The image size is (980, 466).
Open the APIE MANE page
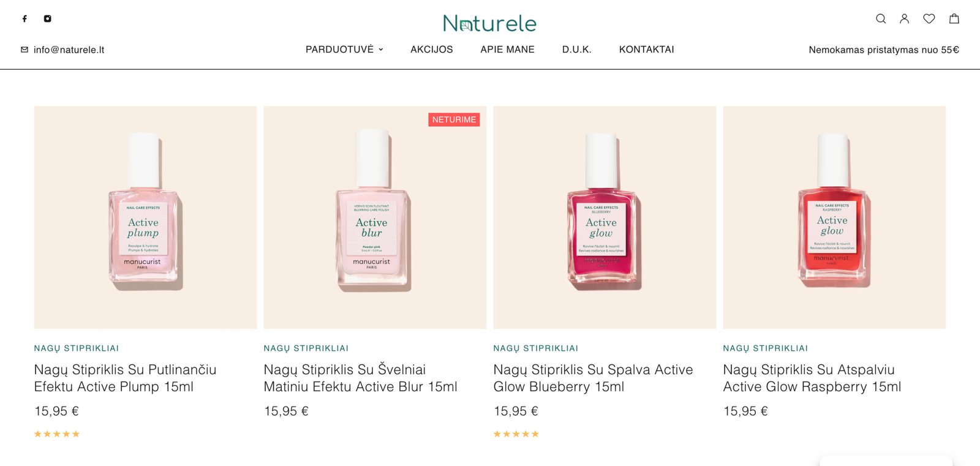click(x=507, y=50)
